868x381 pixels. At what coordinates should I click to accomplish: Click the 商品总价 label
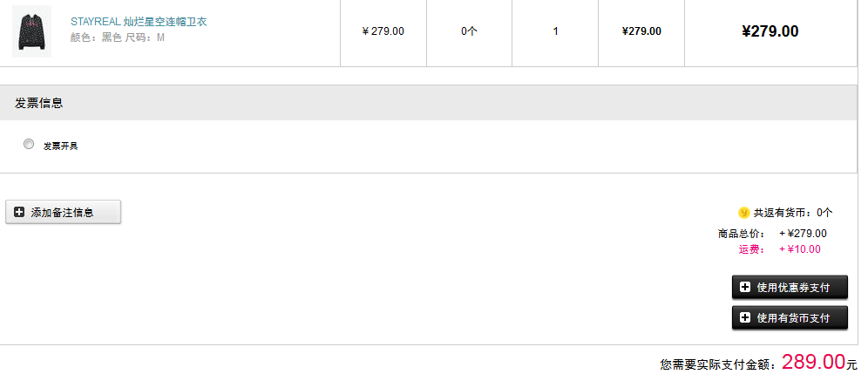point(741,234)
